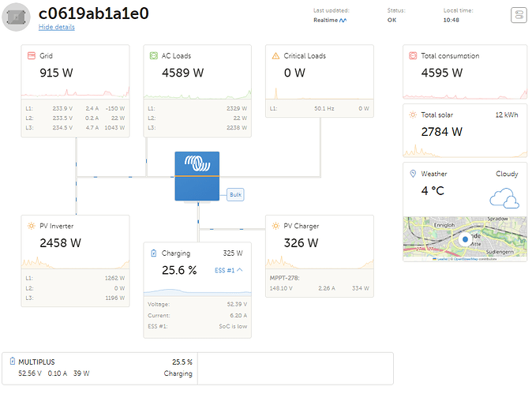Click the 326 W PV Charger value

[301, 243]
